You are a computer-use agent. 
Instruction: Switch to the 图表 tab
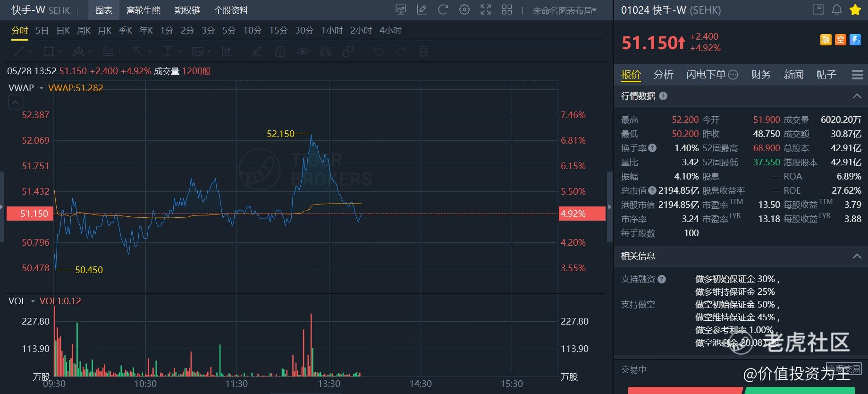(104, 10)
